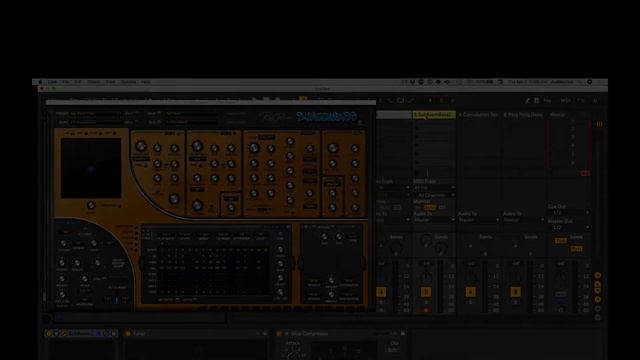The height and width of the screenshot is (360, 640).
Task: Toggle the Tuner device activator
Action: point(128,333)
